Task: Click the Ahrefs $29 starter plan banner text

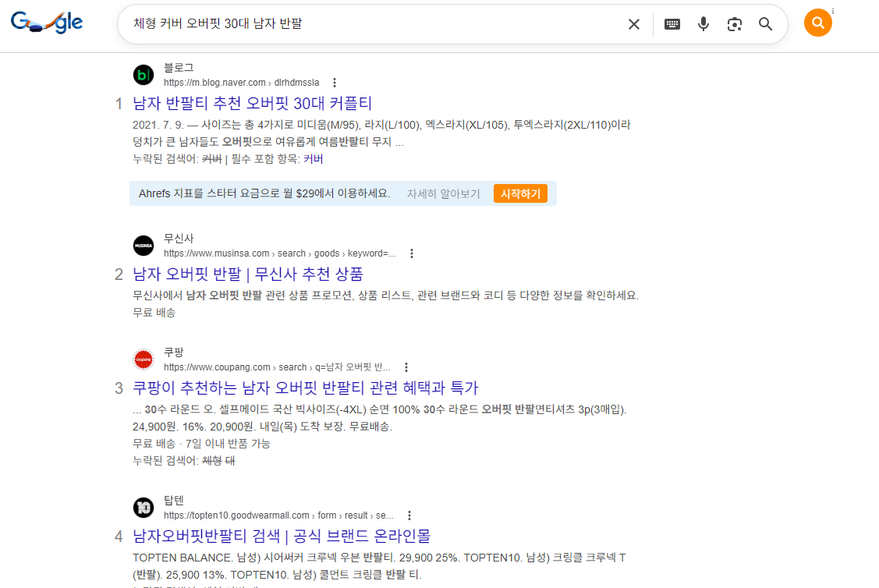Action: click(264, 193)
